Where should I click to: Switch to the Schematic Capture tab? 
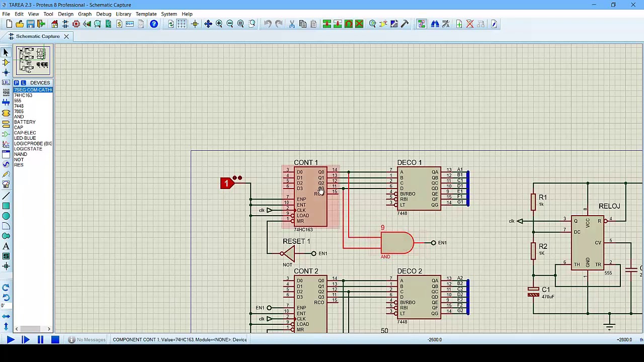(38, 36)
